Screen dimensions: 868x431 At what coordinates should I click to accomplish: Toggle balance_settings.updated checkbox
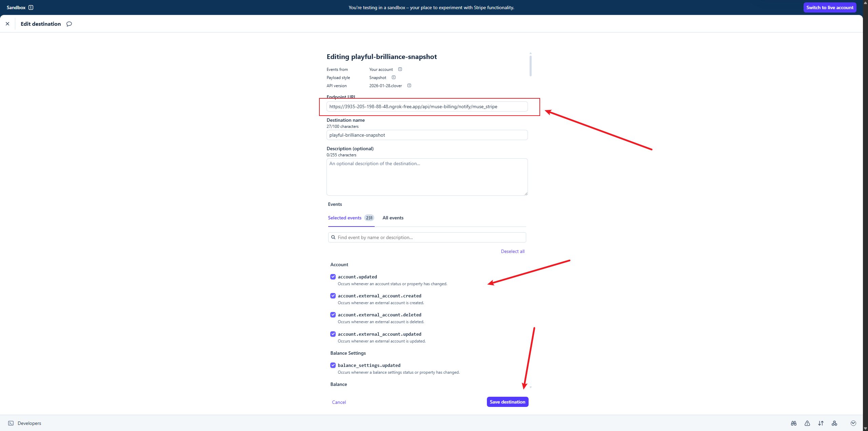click(333, 365)
